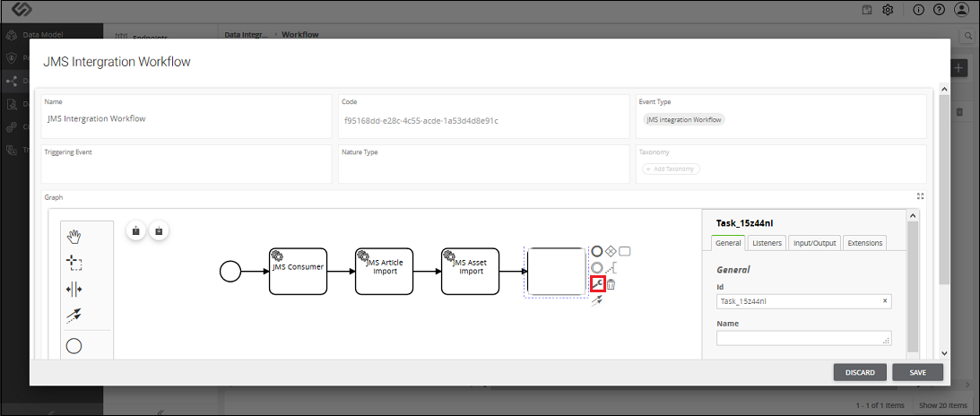Click the SAVE button
This screenshot has height=416, width=980.
(x=917, y=372)
